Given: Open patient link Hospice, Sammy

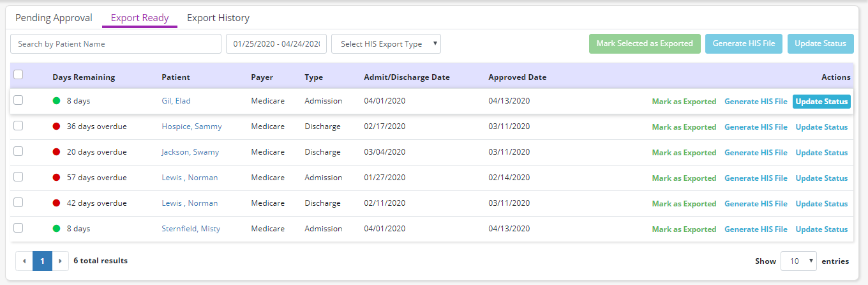Looking at the screenshot, I should pos(191,127).
